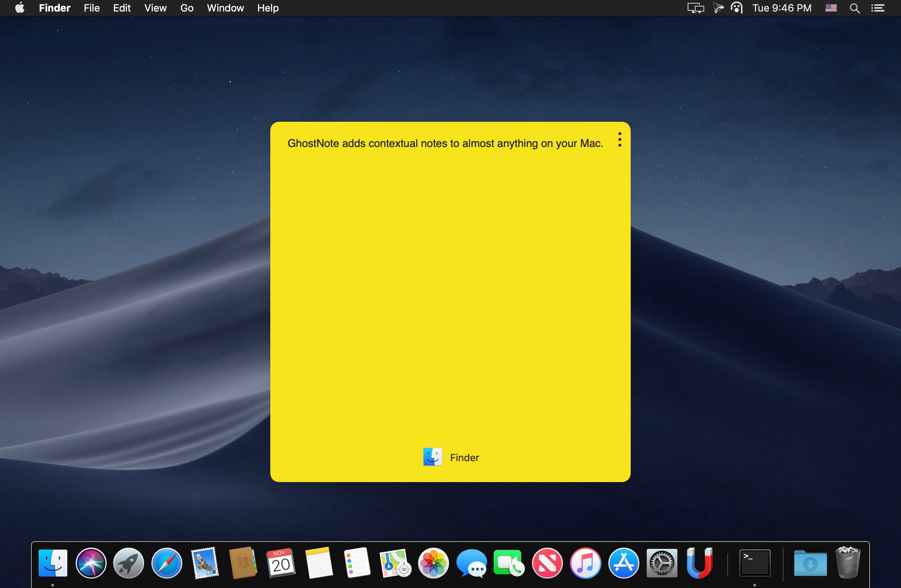Click into the yellow note text area
Screen dimensions: 901x588
tap(450, 288)
